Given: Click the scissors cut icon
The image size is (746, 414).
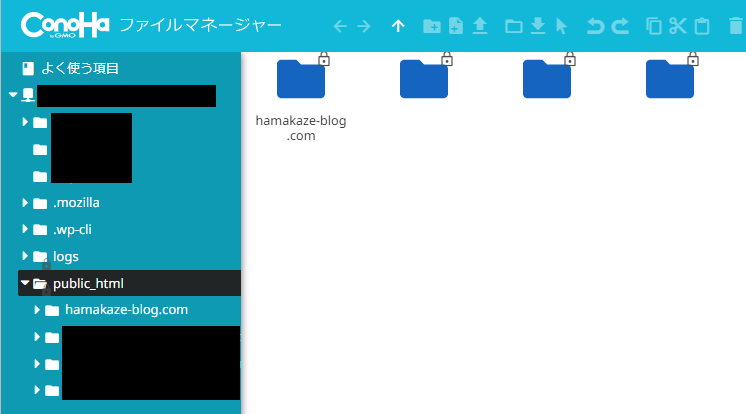Looking at the screenshot, I should [x=678, y=26].
